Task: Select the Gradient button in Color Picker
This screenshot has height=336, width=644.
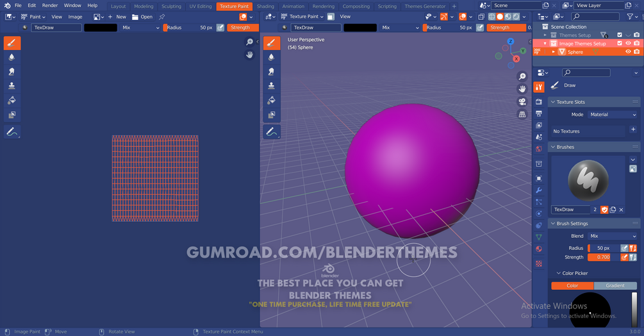Action: 615,285
